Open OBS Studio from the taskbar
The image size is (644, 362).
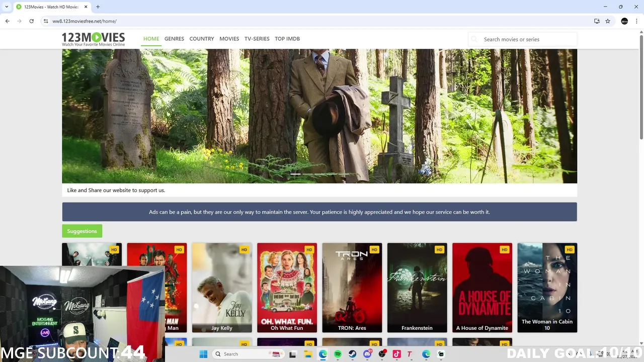pyautogui.click(x=382, y=354)
